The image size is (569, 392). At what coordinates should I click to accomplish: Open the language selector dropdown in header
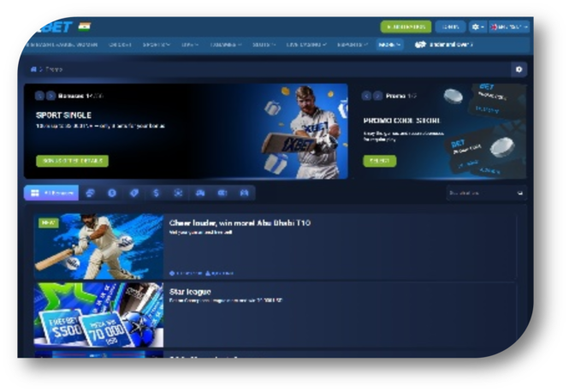[511, 27]
